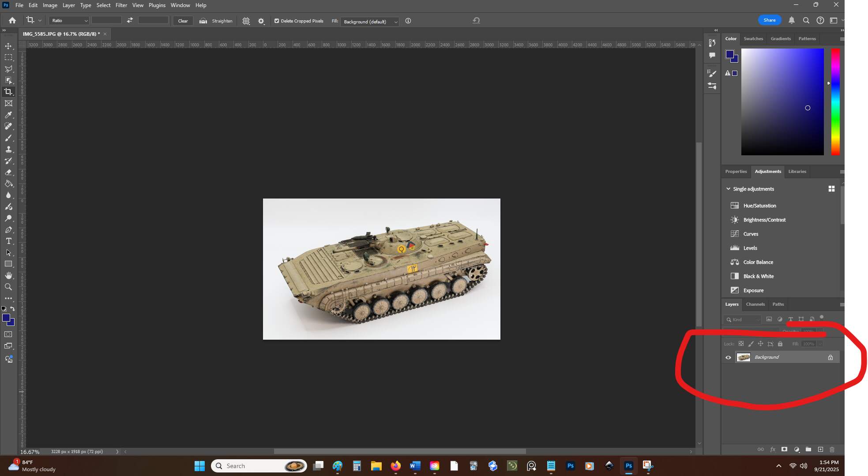Click the Background layer lock icon
Screen dimensions: 868x476
[830, 357]
